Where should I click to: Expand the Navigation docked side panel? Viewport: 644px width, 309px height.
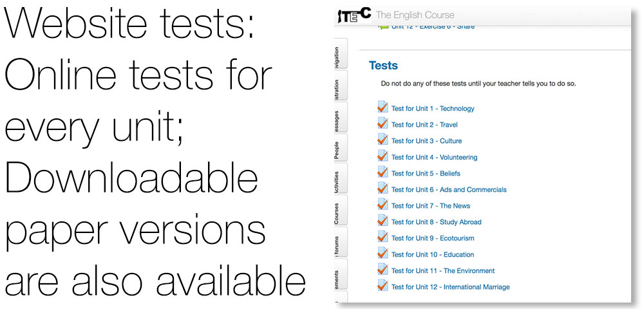[x=341, y=53]
